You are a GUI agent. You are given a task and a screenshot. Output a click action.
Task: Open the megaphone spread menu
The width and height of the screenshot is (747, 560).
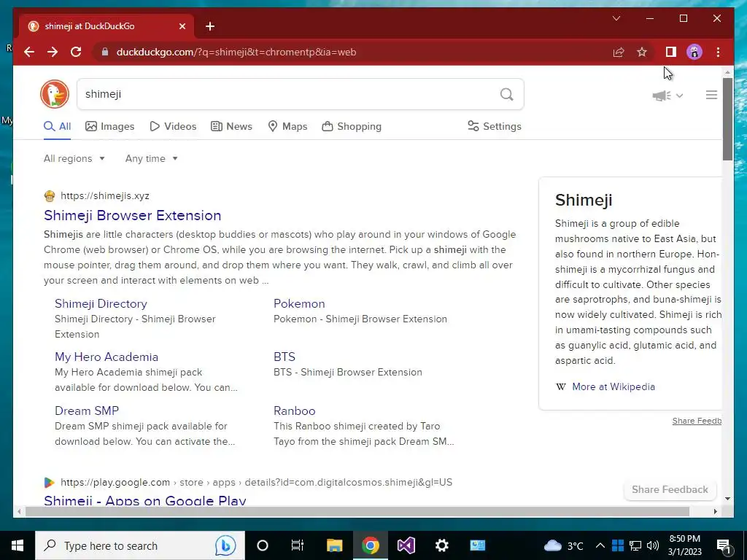coord(667,96)
